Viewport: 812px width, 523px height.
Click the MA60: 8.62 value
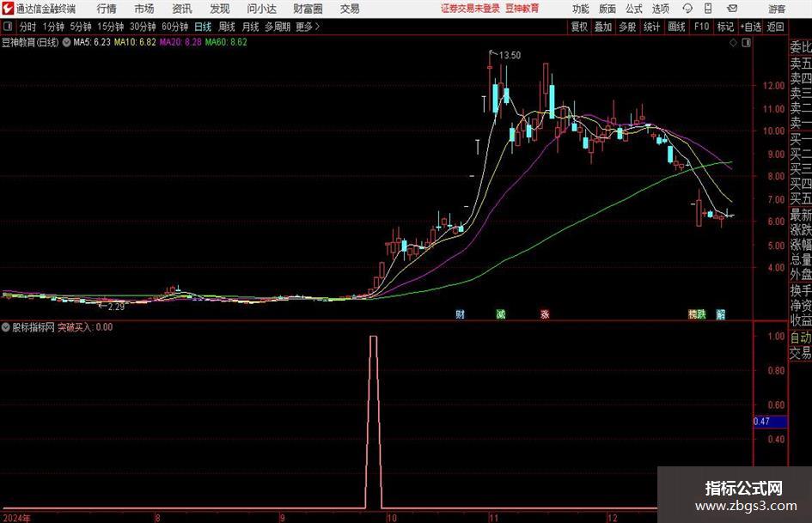(226, 42)
